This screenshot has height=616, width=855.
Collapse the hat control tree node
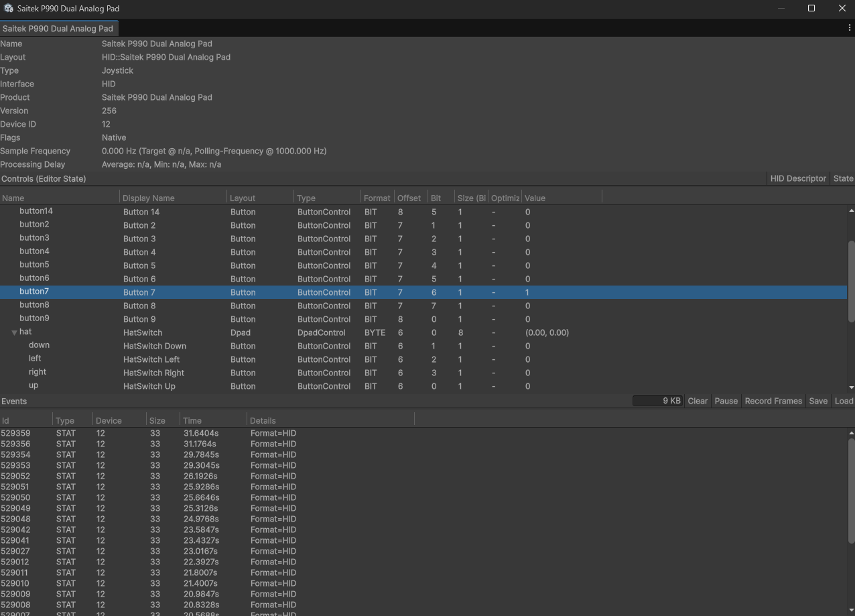[x=14, y=332]
